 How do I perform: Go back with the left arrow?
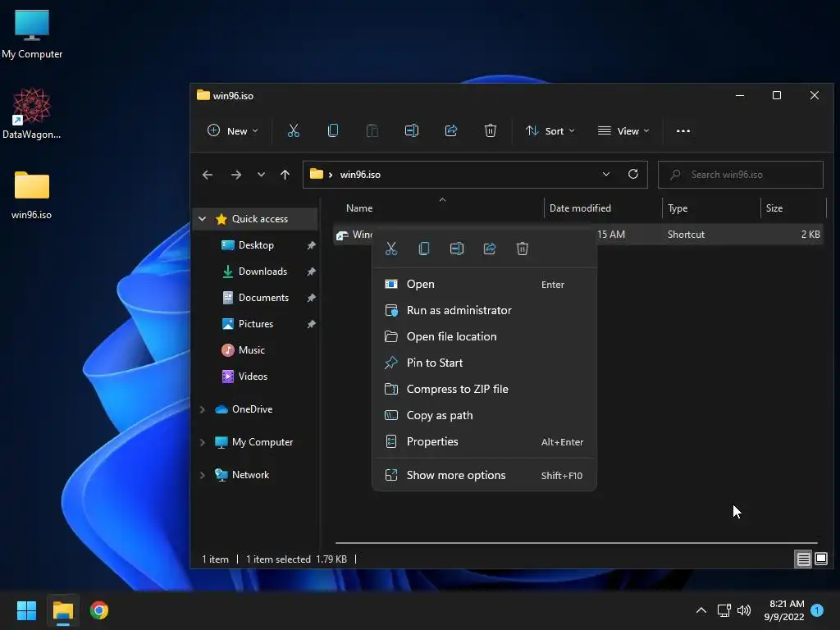point(208,175)
